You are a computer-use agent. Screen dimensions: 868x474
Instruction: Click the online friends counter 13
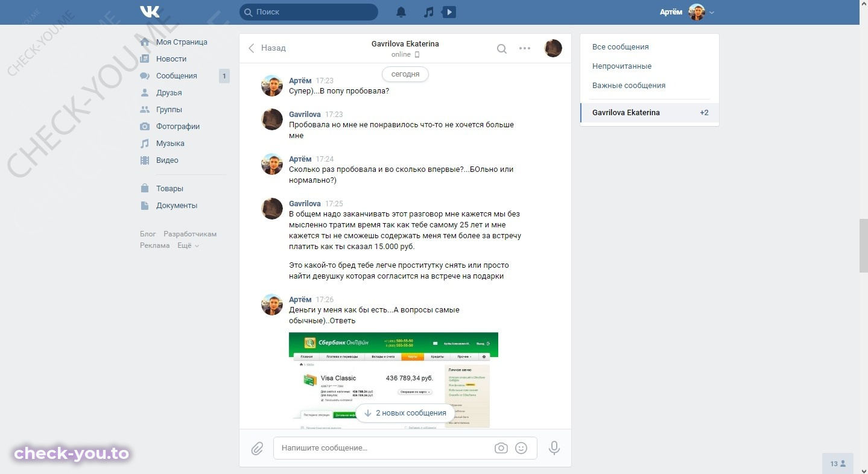click(838, 464)
